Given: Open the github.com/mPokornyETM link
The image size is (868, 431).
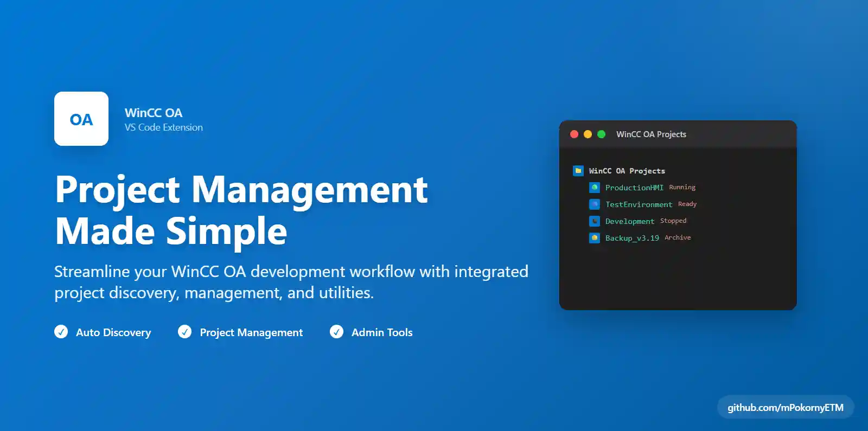Looking at the screenshot, I should point(786,407).
